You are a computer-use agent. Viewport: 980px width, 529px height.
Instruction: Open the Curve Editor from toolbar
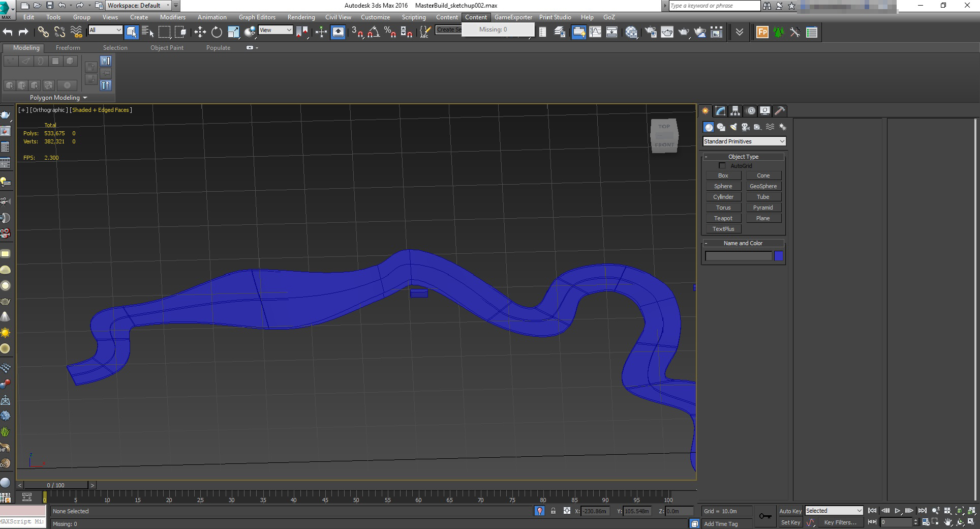(595, 32)
